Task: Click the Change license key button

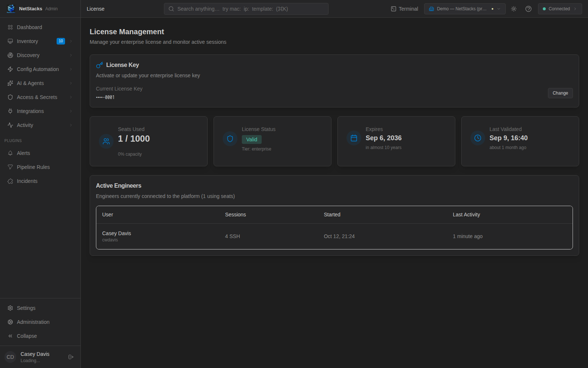Action: coord(560,93)
